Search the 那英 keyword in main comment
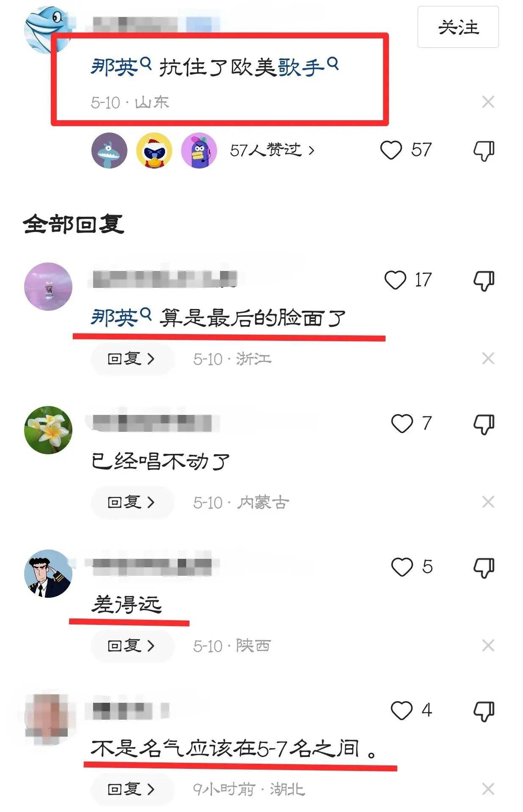The height and width of the screenshot is (812, 523). [121, 67]
